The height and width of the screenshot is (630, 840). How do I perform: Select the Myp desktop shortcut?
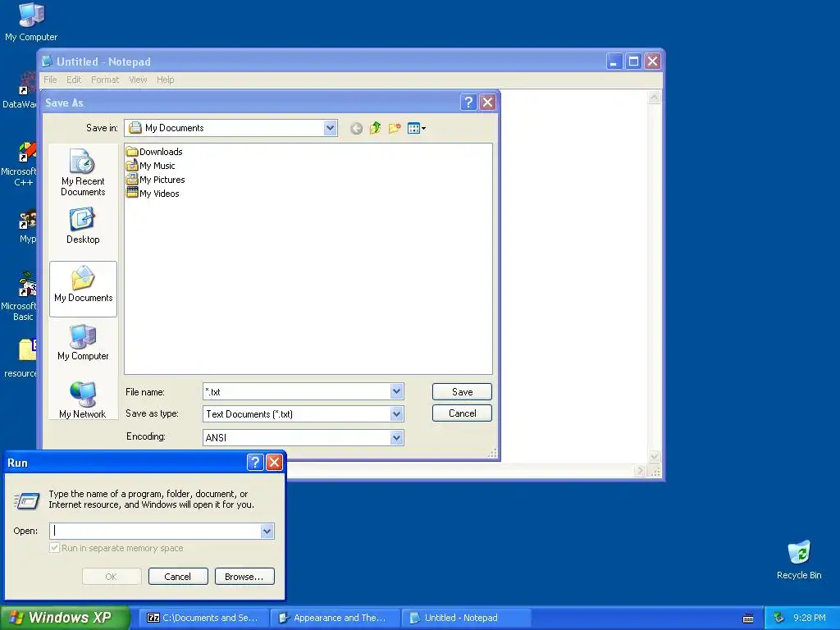(28, 226)
